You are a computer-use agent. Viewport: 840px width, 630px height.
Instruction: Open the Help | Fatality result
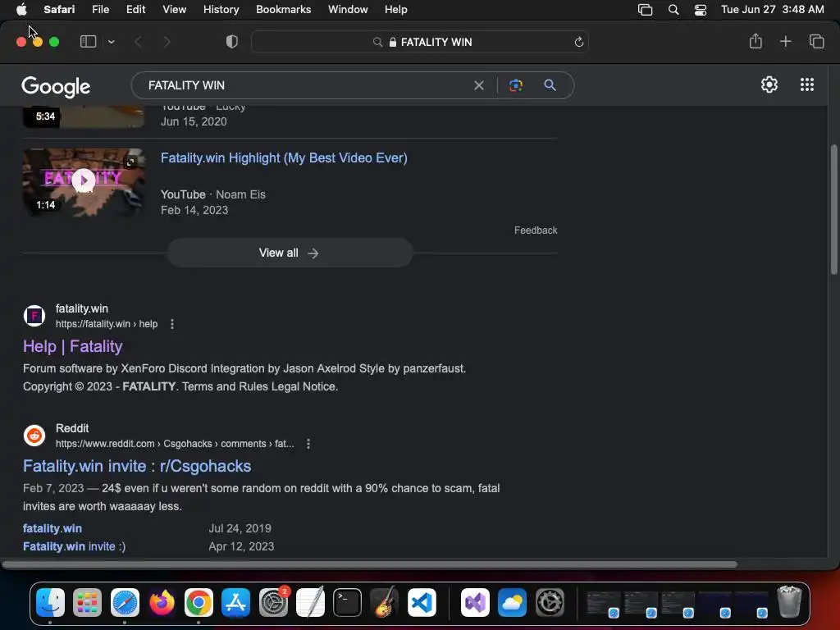(x=73, y=346)
